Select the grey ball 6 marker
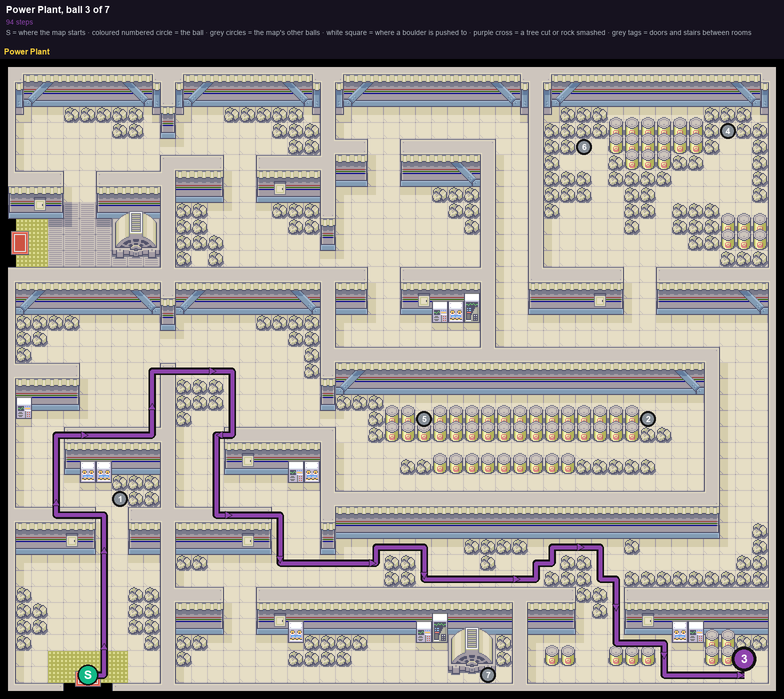Image resolution: width=784 pixels, height=699 pixels. pyautogui.click(x=584, y=147)
